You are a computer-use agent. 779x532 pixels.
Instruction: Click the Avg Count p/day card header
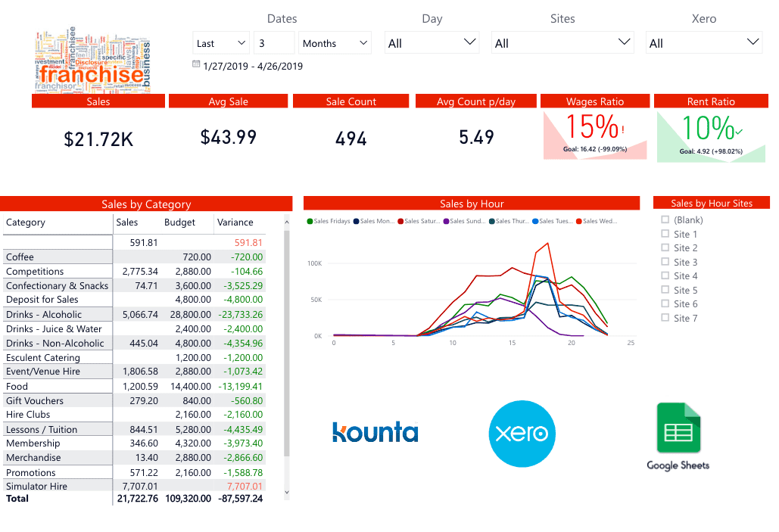point(475,101)
